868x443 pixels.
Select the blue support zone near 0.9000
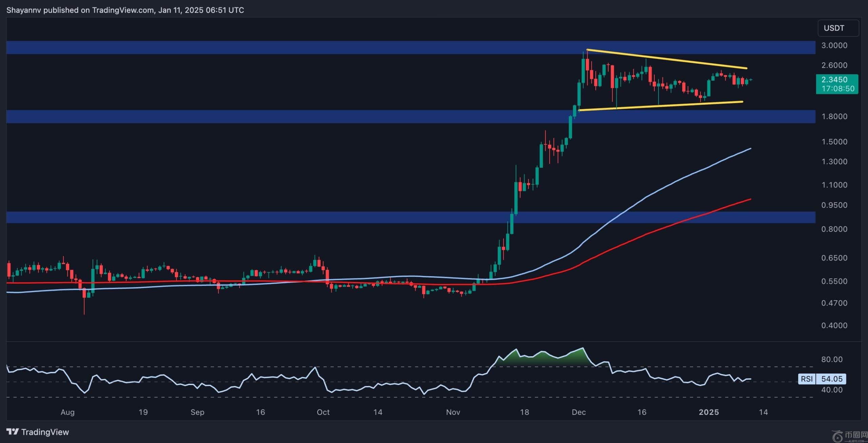411,217
